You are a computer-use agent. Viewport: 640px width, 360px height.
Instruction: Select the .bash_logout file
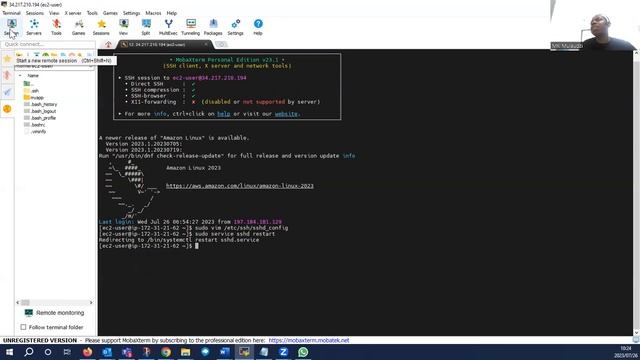[x=40, y=111]
